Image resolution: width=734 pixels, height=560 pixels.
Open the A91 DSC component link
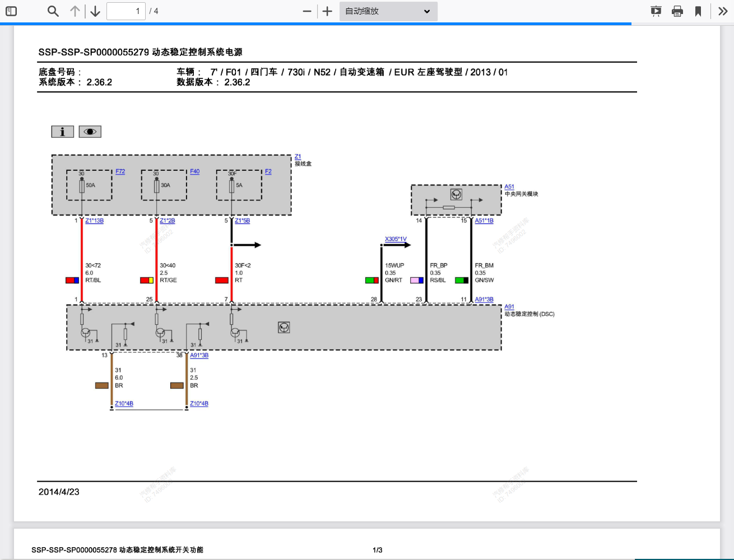coord(509,306)
